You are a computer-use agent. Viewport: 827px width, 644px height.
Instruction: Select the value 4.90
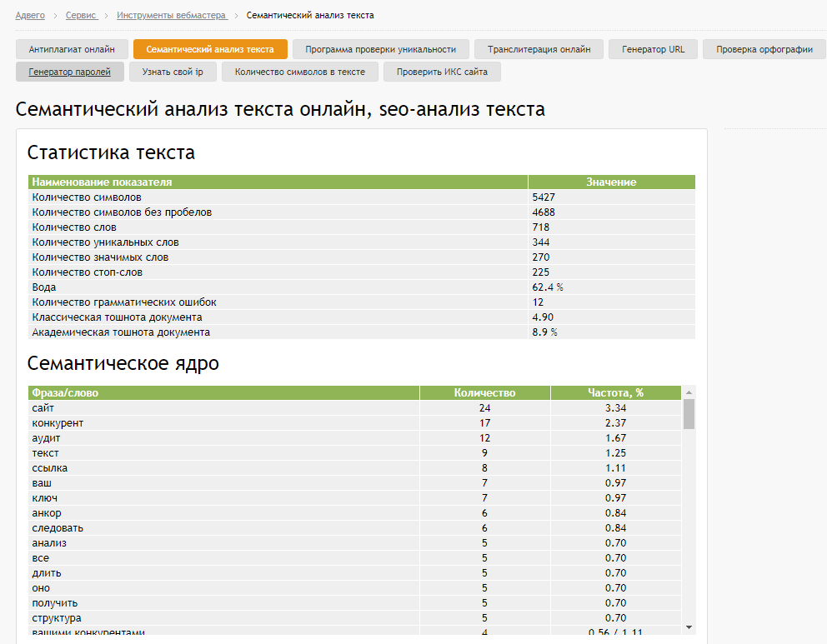pos(543,317)
